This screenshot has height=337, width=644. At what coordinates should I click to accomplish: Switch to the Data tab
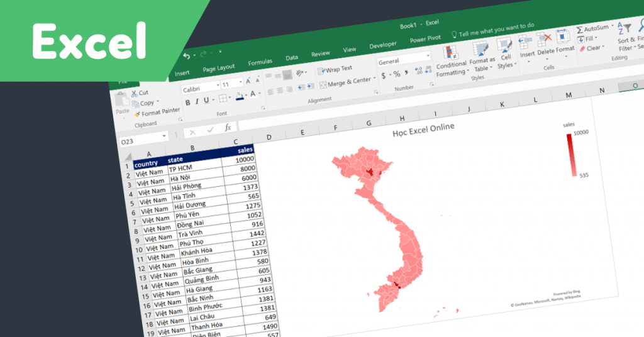pyautogui.click(x=292, y=58)
